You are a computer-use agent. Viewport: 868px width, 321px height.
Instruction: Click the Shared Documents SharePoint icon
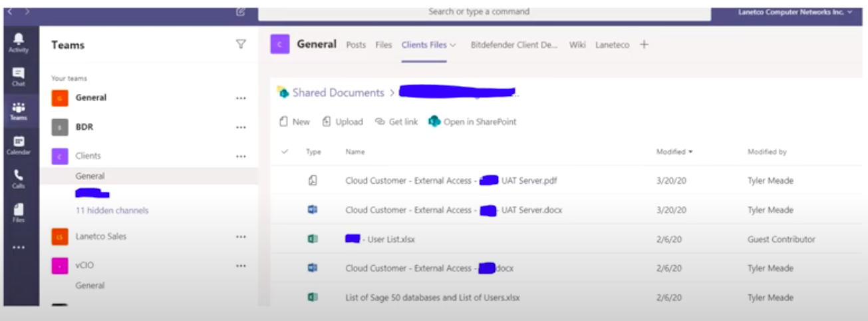click(283, 93)
